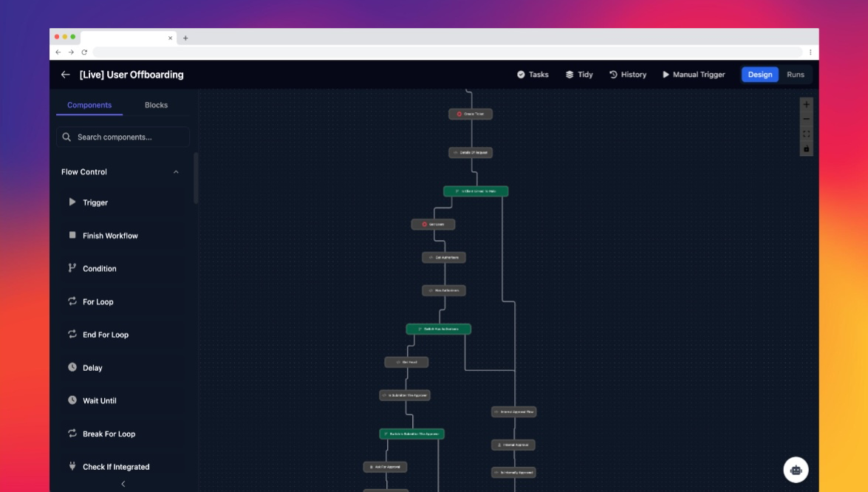Zoom out of the workflow canvas
The width and height of the screenshot is (868, 492).
(806, 120)
